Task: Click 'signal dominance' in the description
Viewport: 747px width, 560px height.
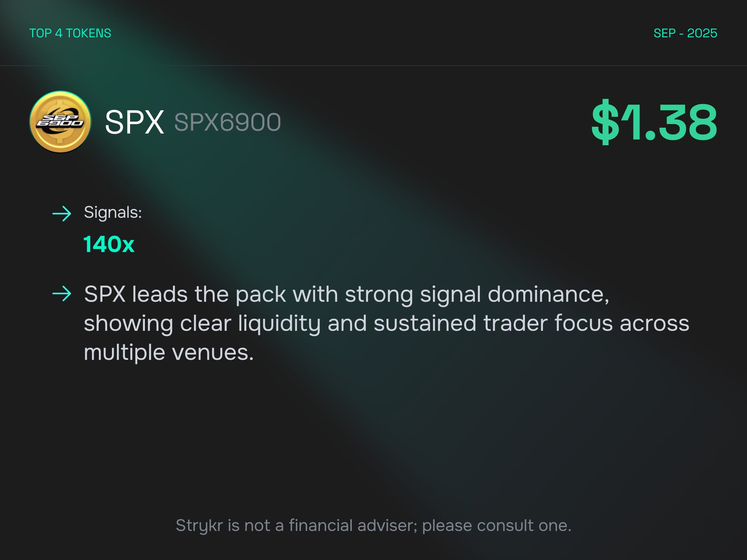Action: 514,295
